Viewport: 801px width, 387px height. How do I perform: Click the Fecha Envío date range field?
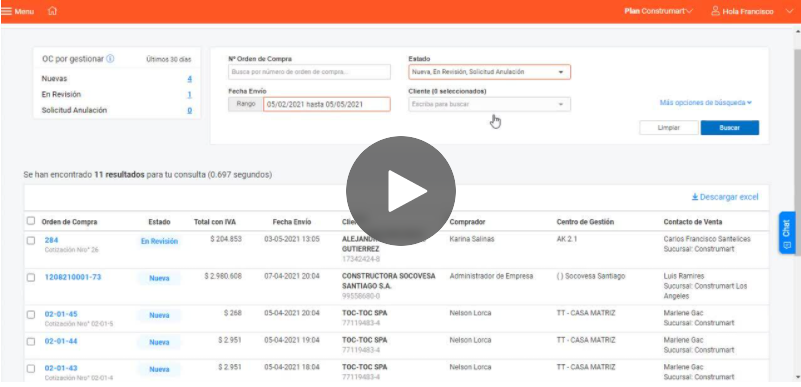pyautogui.click(x=327, y=104)
